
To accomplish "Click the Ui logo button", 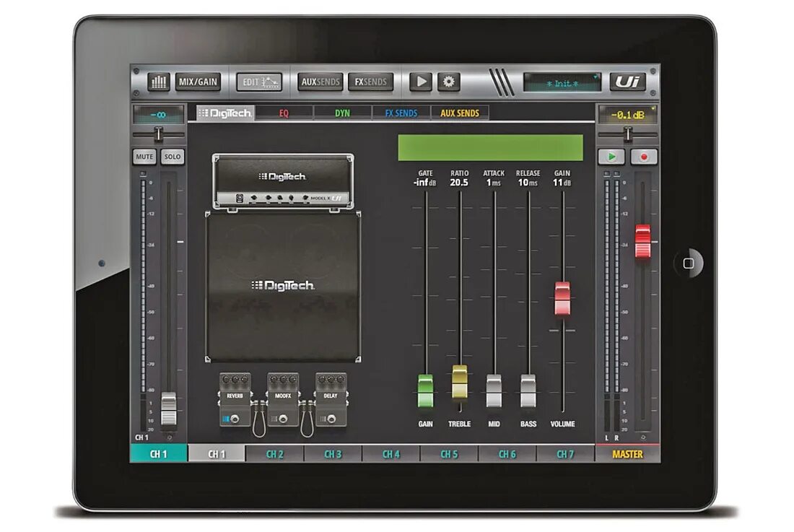I will point(627,82).
